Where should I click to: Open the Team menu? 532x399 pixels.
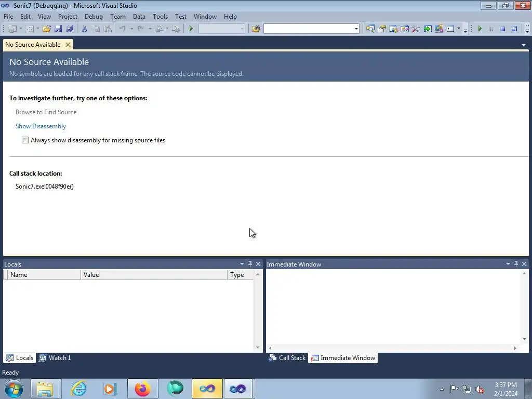tap(118, 16)
